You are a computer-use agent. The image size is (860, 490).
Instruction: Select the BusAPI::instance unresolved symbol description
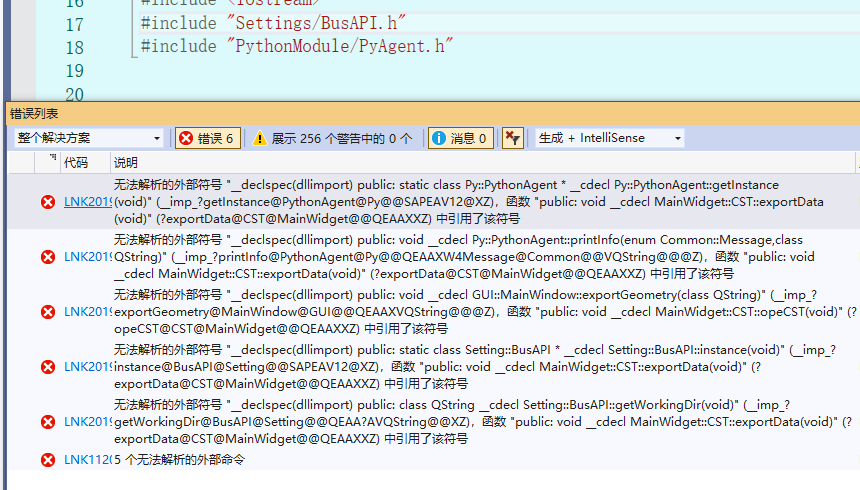click(475, 367)
